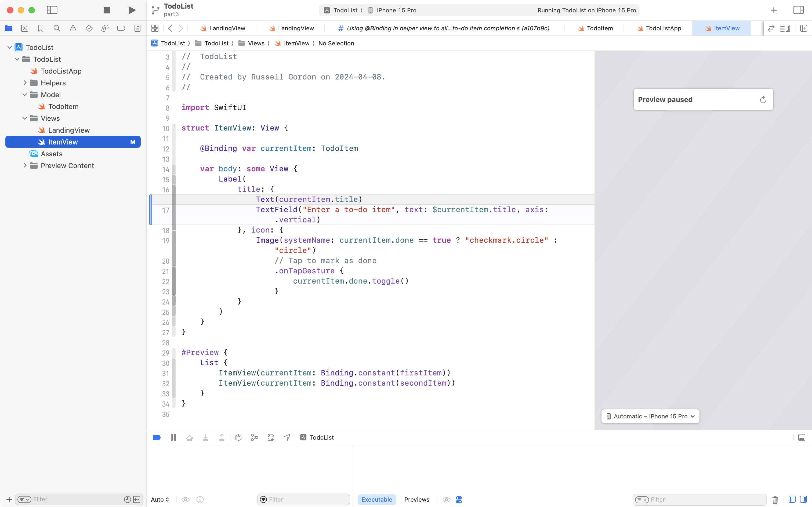812x507 pixels.
Task: Open the Automatic – iPhone 15 Pro device dropdown
Action: click(650, 416)
